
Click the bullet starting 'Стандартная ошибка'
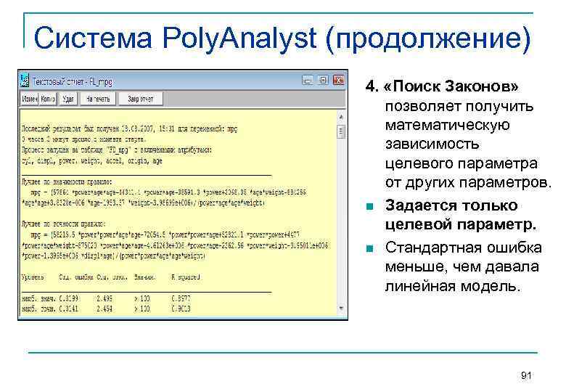coord(464,266)
